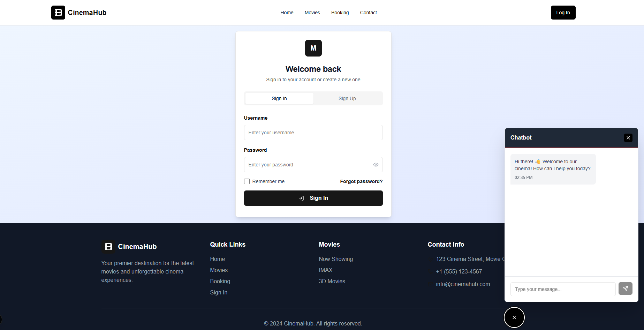Open the Forgot password link
Viewport: 644px width, 330px height.
[361, 181]
